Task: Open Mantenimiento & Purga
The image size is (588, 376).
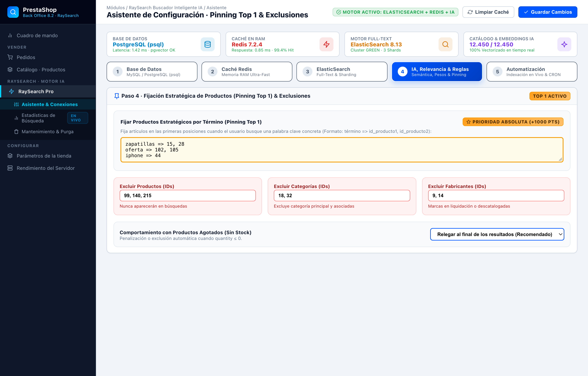Action: tap(48, 132)
